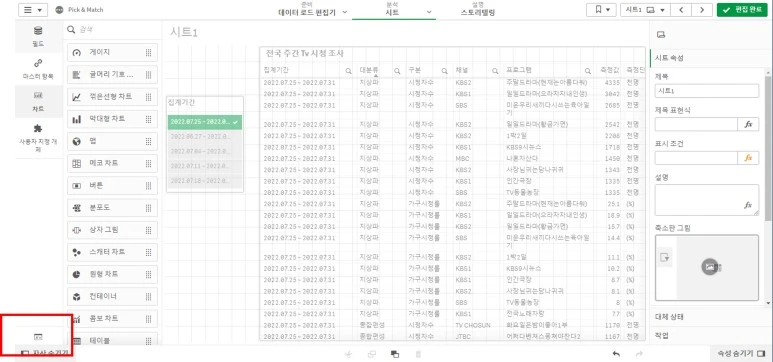Search the 집계기간 column in table
The width and height of the screenshot is (773, 362).
349,71
